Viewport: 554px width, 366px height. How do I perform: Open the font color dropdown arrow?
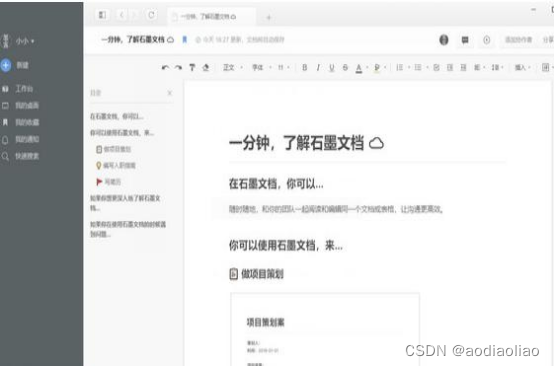click(367, 67)
